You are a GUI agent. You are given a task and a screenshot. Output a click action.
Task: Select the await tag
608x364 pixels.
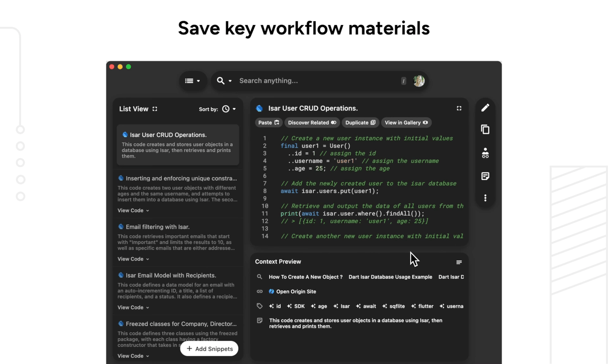coord(366,306)
